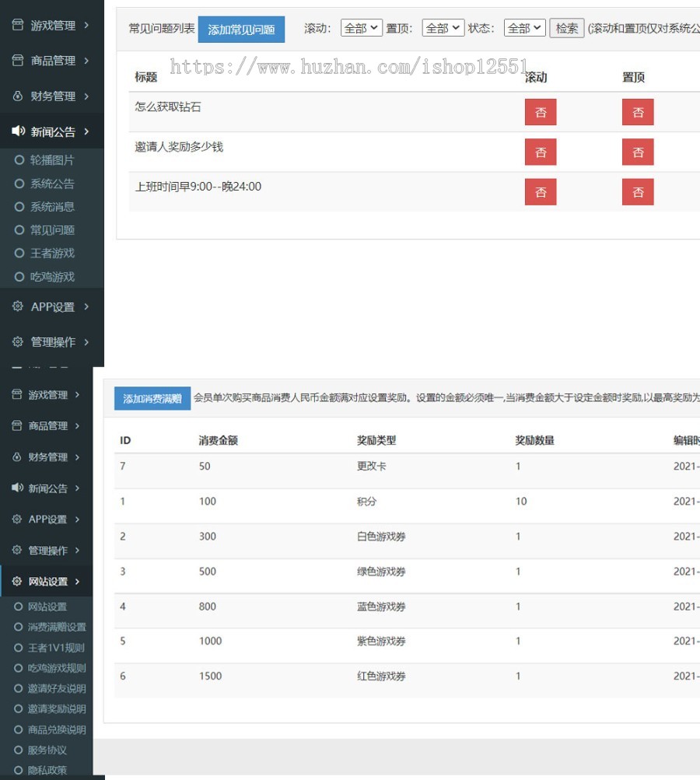700x780 pixels.
Task: Expand the 财务管理 chevron in the lower sidebar
Action: 77,456
